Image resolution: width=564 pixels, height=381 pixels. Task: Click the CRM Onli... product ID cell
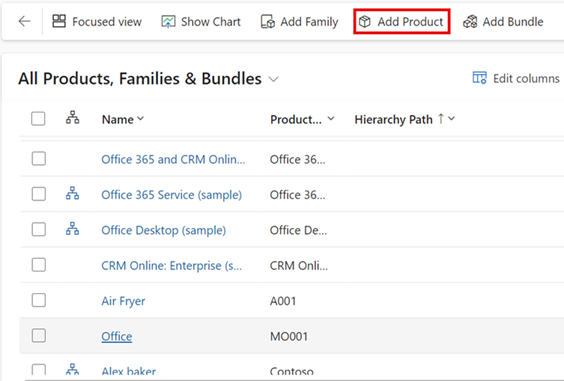(x=299, y=266)
